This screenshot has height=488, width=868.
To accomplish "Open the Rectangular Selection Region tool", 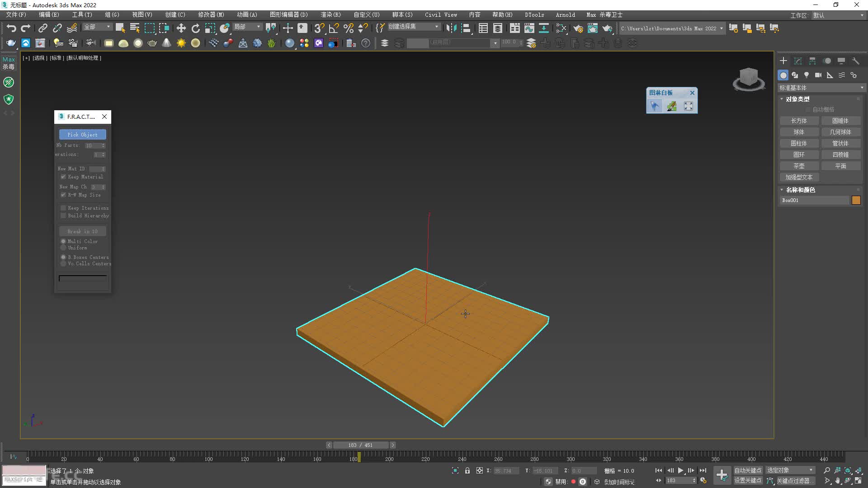I will pyautogui.click(x=149, y=28).
